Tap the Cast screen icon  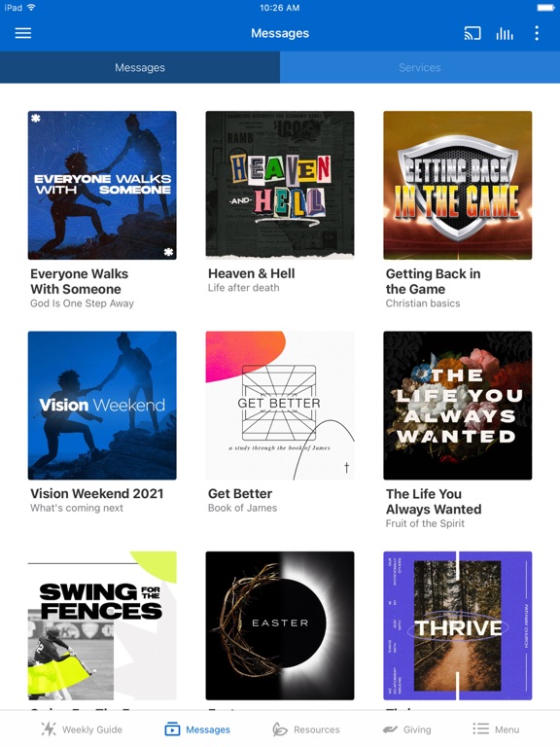472,33
